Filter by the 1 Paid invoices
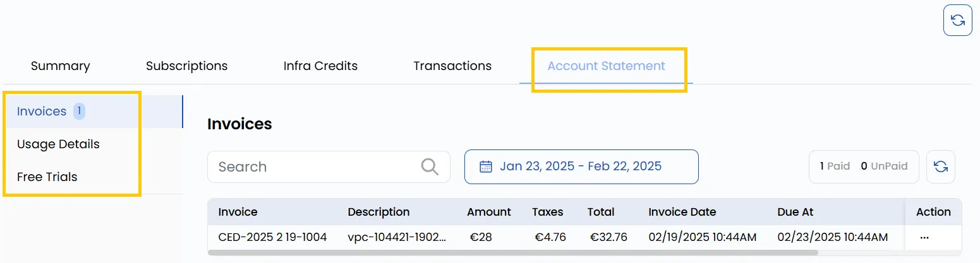980x263 pixels. tap(835, 167)
